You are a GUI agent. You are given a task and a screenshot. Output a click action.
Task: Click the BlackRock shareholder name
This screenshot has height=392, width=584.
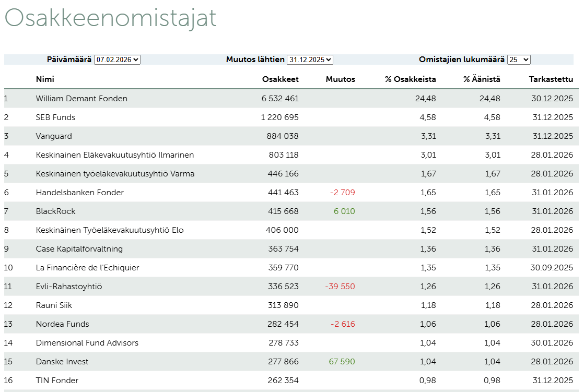(x=55, y=211)
